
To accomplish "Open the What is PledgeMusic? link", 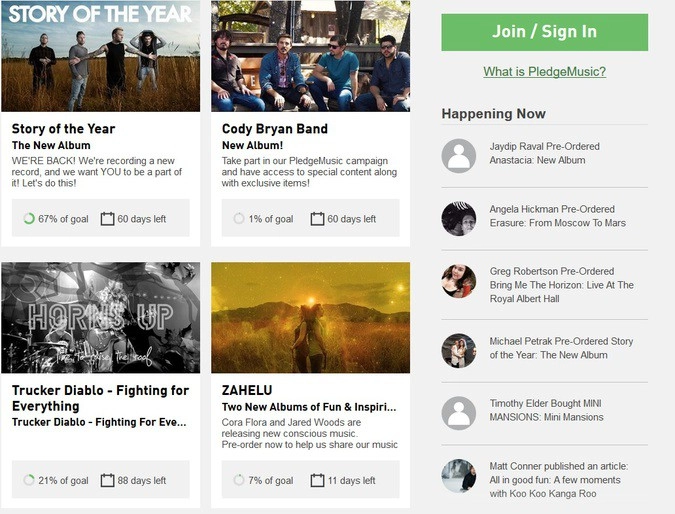I will click(545, 71).
